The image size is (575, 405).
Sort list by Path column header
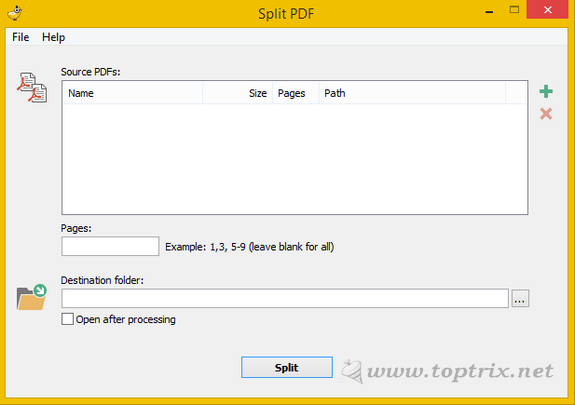413,93
